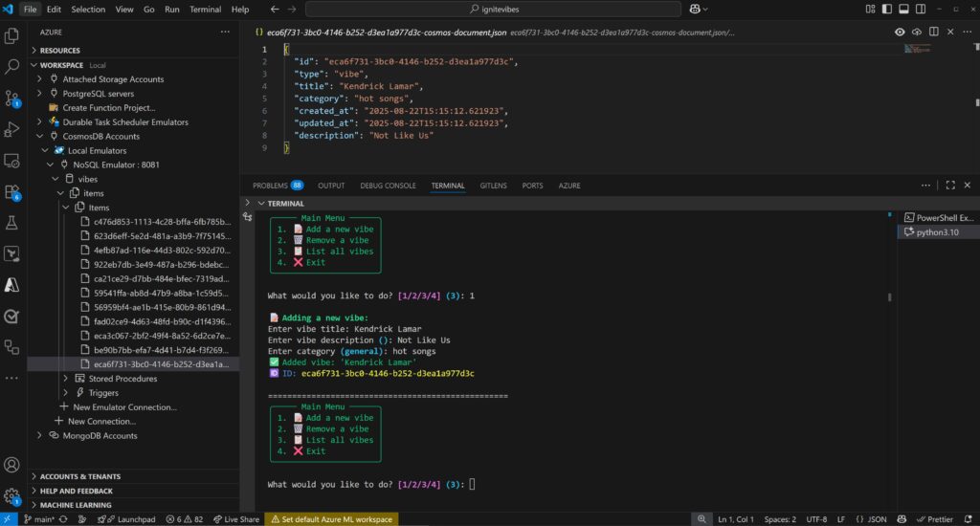980x526 pixels.
Task: Click Create Function Project...
Action: [109, 108]
